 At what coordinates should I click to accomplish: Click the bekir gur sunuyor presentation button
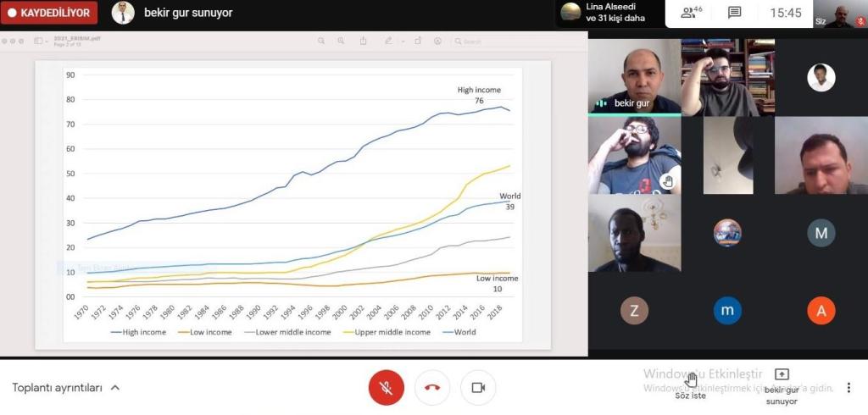pos(782,385)
